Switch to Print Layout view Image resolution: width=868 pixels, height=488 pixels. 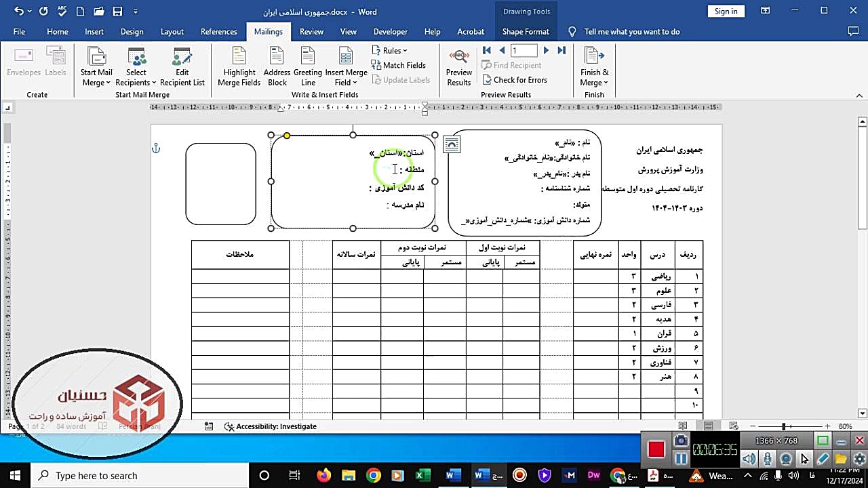pos(709,426)
